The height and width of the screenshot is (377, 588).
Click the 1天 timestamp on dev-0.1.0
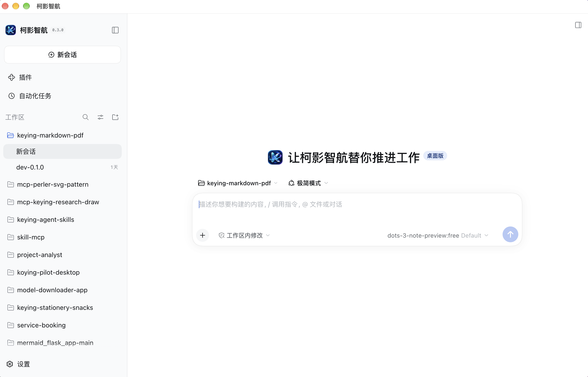click(114, 167)
